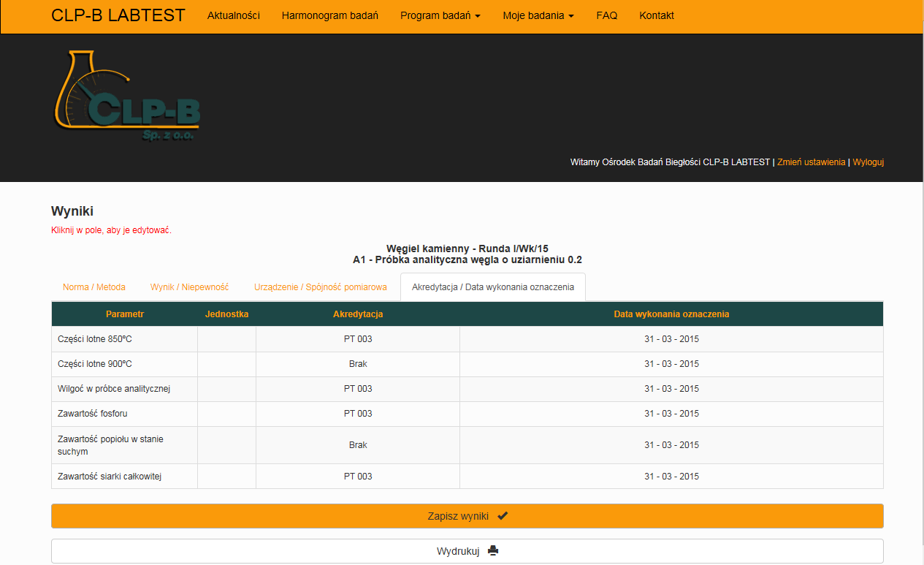The height and width of the screenshot is (565, 924).
Task: Click the Wydrukuj print button
Action: [467, 551]
